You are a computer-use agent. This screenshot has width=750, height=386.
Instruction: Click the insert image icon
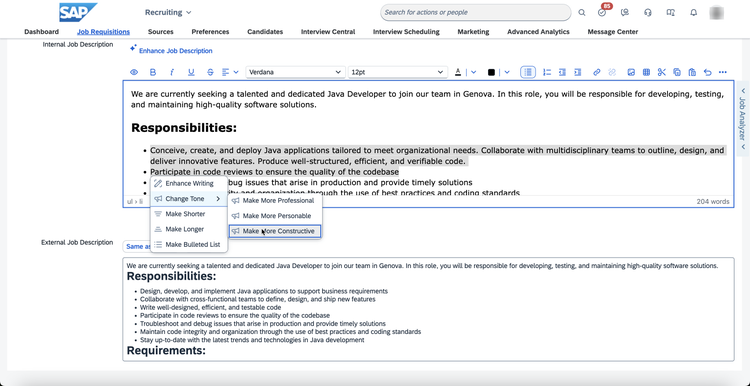pyautogui.click(x=631, y=72)
